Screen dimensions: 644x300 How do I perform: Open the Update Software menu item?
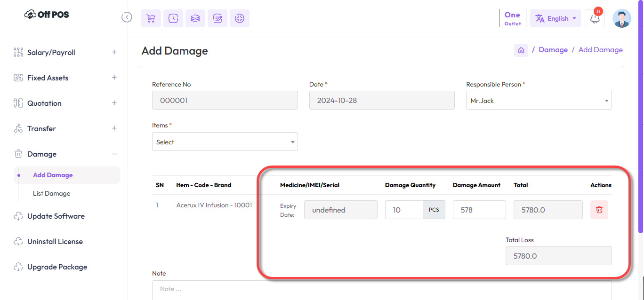pyautogui.click(x=56, y=216)
